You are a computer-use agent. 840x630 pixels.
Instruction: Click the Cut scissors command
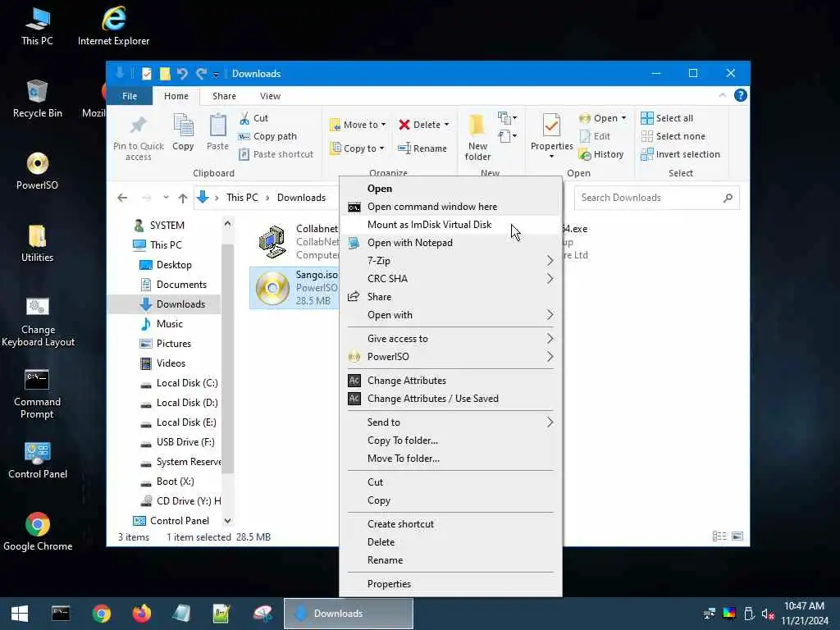pos(254,118)
